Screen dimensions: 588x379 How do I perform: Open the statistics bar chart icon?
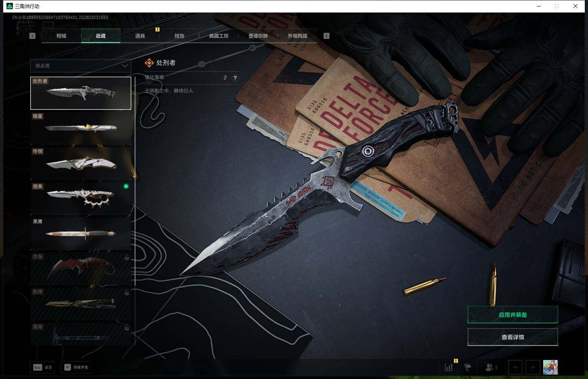[x=449, y=367]
